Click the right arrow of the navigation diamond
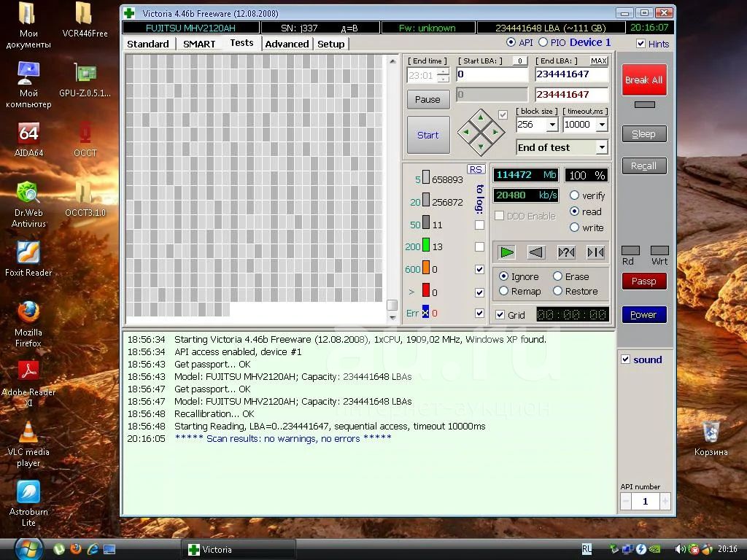Image resolution: width=747 pixels, height=560 pixels. pyautogui.click(x=495, y=132)
